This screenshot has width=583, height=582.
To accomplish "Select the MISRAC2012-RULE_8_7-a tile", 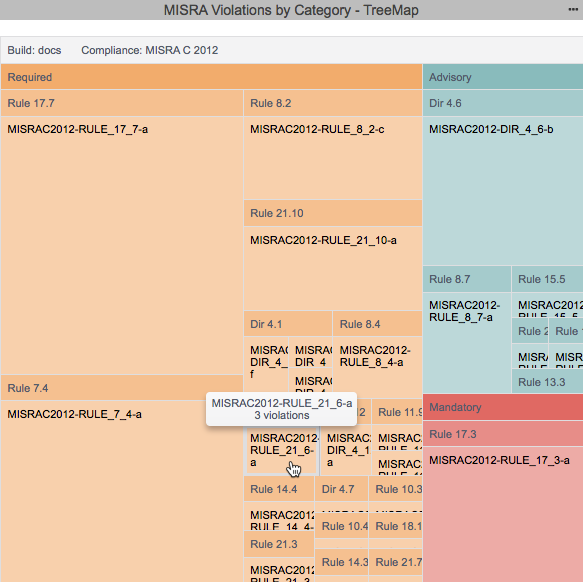I will click(467, 343).
